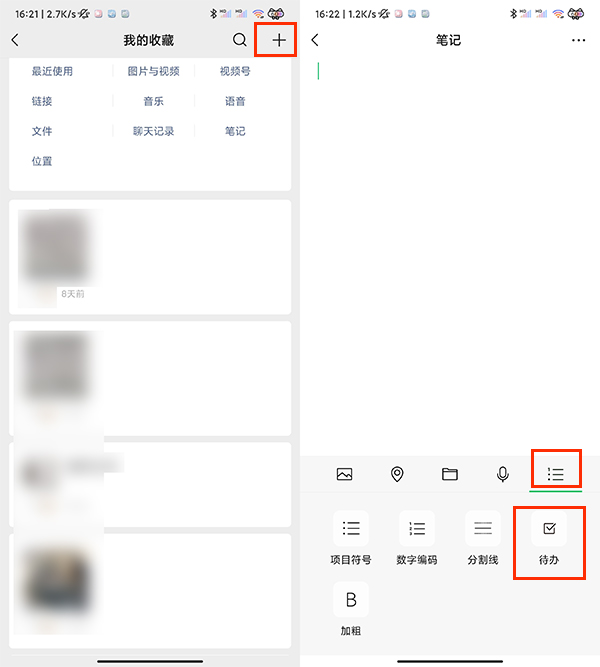The width and height of the screenshot is (600, 667).
Task: Apply 数字编码 numbered list
Action: pyautogui.click(x=417, y=539)
